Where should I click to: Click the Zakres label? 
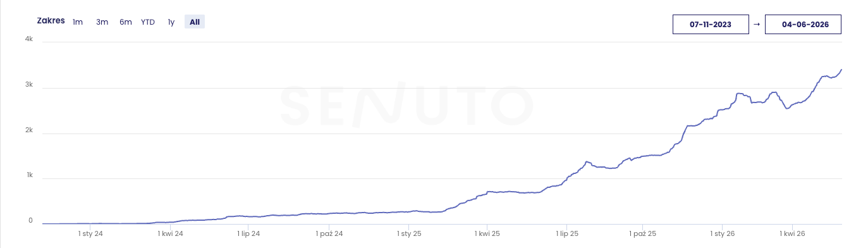[51, 21]
